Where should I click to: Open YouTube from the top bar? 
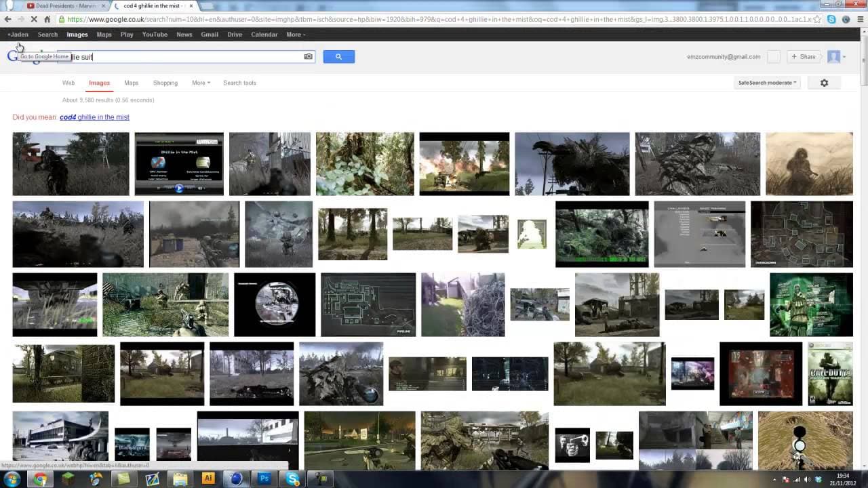point(155,35)
